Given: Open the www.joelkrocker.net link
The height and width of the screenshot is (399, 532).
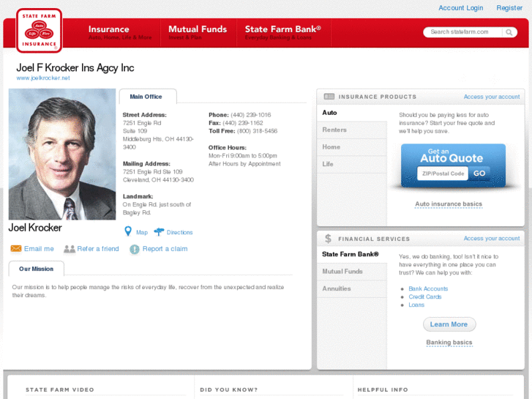Looking at the screenshot, I should tap(43, 78).
